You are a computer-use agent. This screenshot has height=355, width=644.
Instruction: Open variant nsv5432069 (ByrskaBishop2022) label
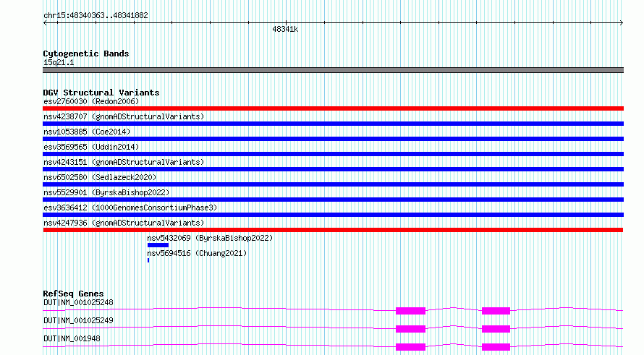(x=210, y=238)
